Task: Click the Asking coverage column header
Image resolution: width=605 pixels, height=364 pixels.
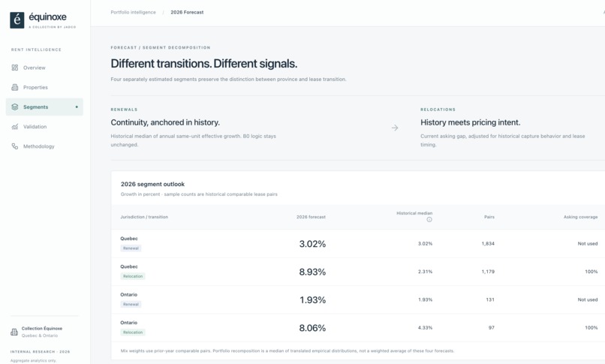Action: [x=580, y=217]
